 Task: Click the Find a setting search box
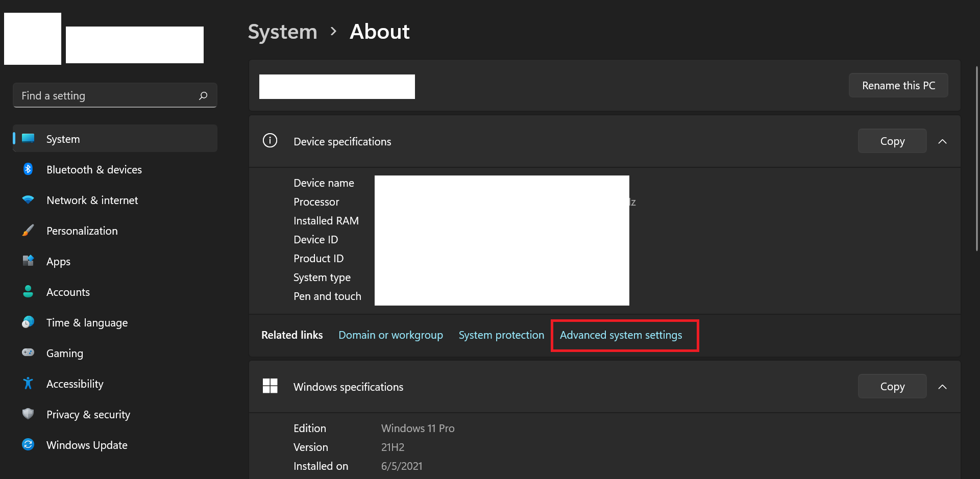click(x=107, y=96)
